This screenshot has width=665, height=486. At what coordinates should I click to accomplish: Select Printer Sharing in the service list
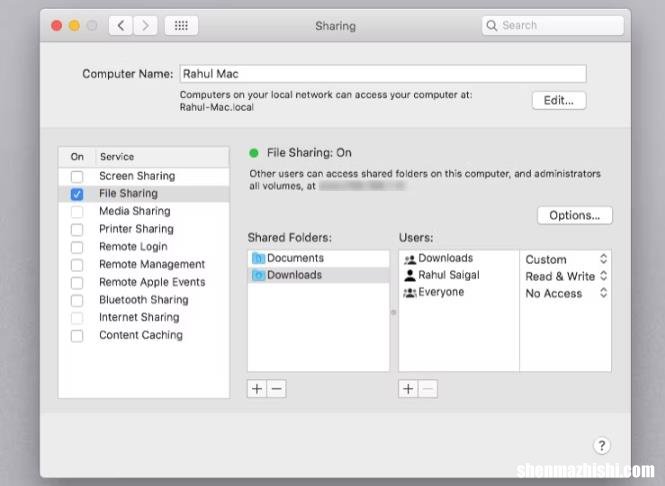(144, 229)
